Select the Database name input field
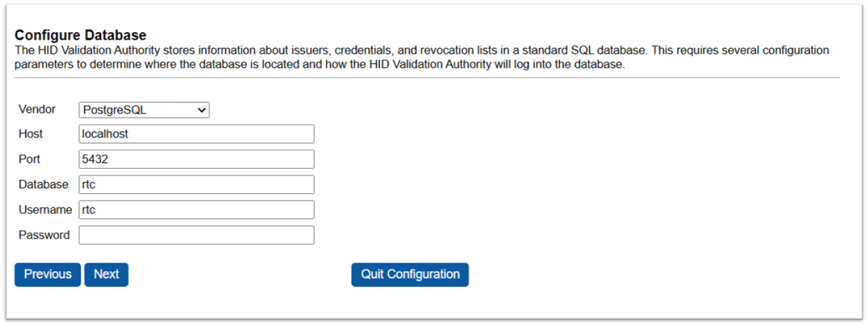Screen dimensions: 868x326 [196, 184]
